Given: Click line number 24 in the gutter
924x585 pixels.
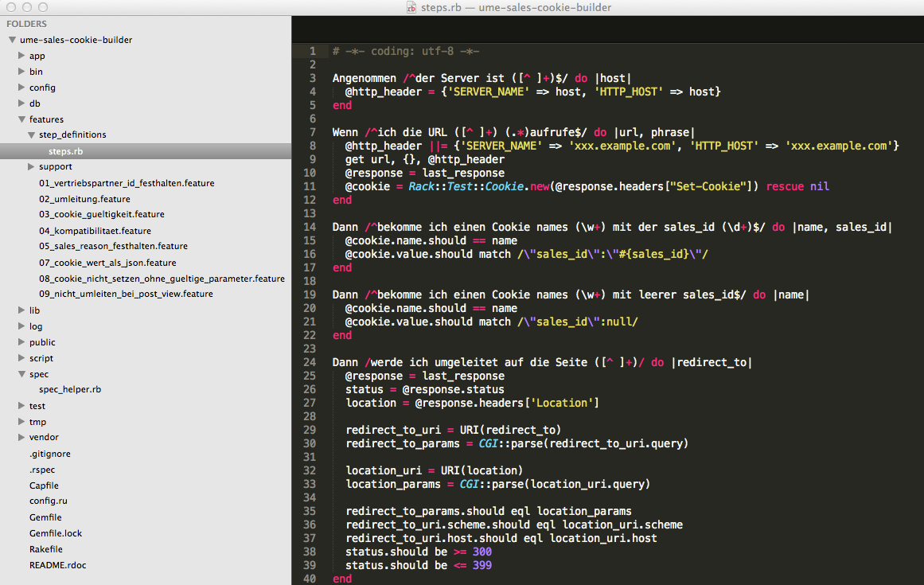Looking at the screenshot, I should (x=310, y=362).
